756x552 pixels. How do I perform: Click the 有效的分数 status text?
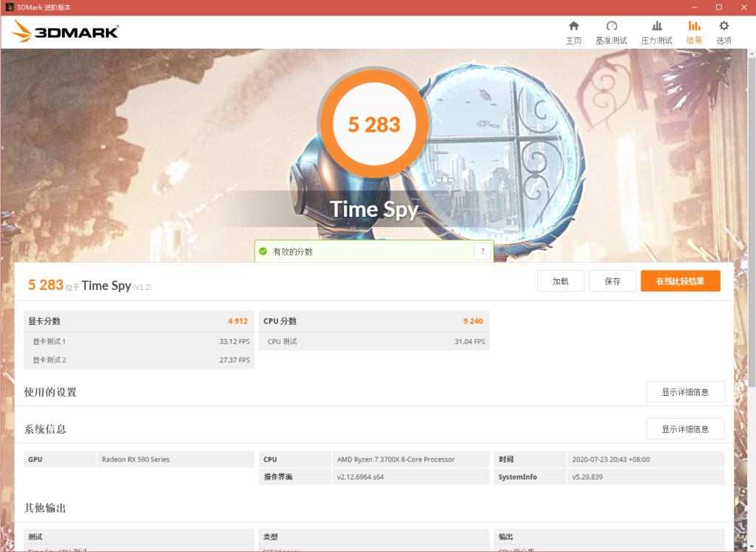(293, 252)
